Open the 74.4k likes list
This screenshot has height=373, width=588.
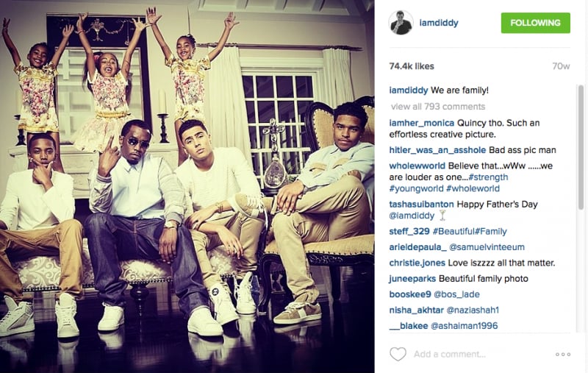(x=412, y=66)
